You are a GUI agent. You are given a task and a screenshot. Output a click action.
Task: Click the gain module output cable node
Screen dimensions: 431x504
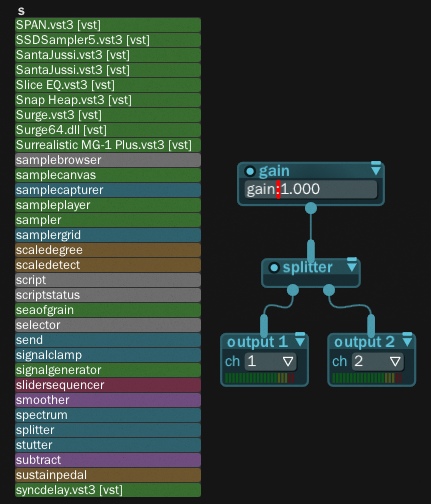[x=311, y=208]
